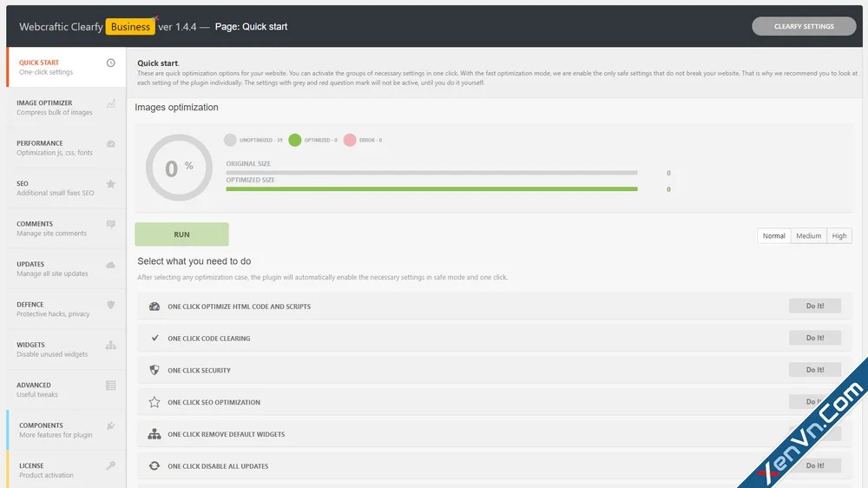Click the Quick Start clock icon

[111, 63]
